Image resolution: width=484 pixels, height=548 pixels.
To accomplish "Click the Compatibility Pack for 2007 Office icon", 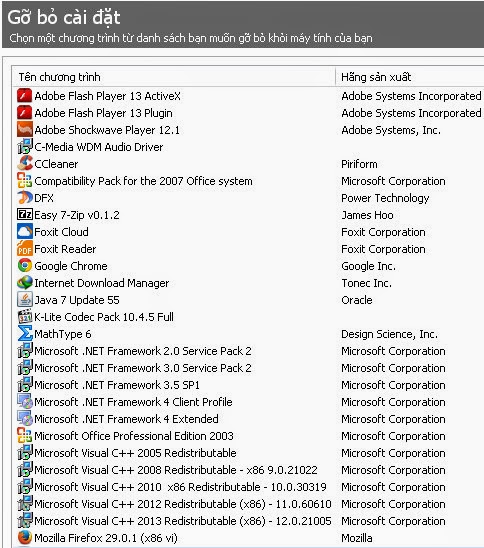I will click(25, 181).
